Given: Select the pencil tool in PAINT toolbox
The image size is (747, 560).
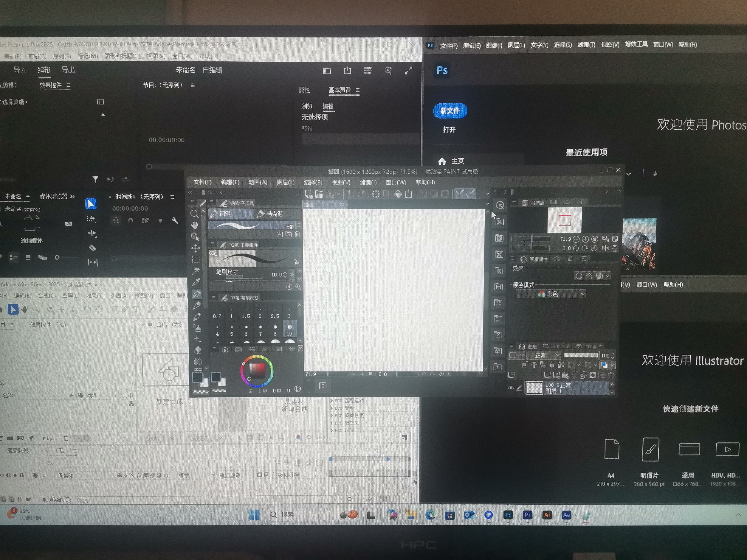Looking at the screenshot, I should [x=197, y=306].
